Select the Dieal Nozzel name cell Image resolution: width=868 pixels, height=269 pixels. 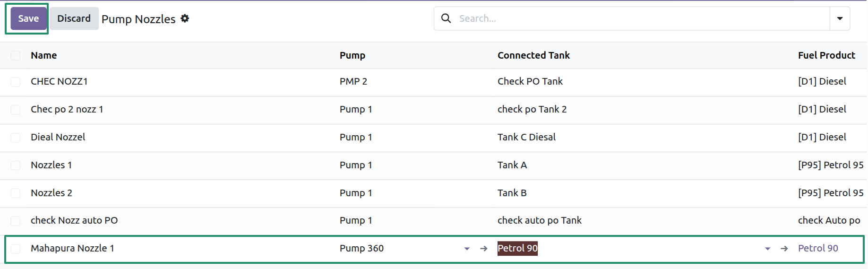point(58,137)
